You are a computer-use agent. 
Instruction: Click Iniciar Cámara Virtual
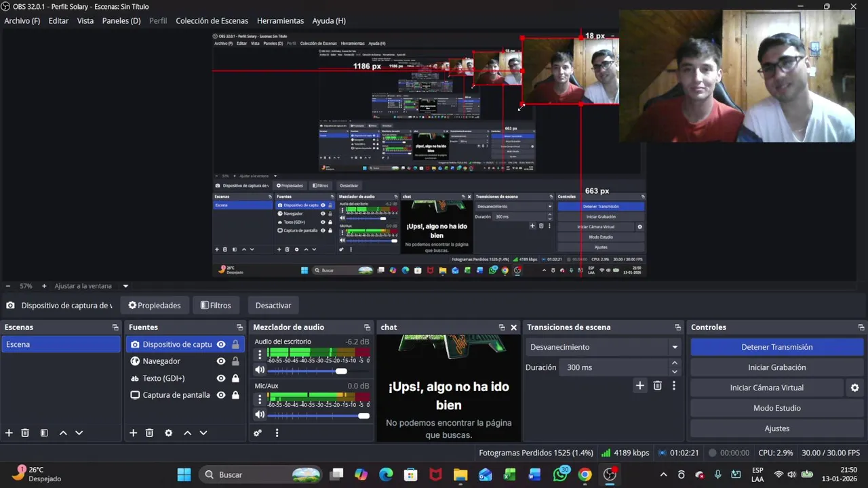[x=767, y=388]
